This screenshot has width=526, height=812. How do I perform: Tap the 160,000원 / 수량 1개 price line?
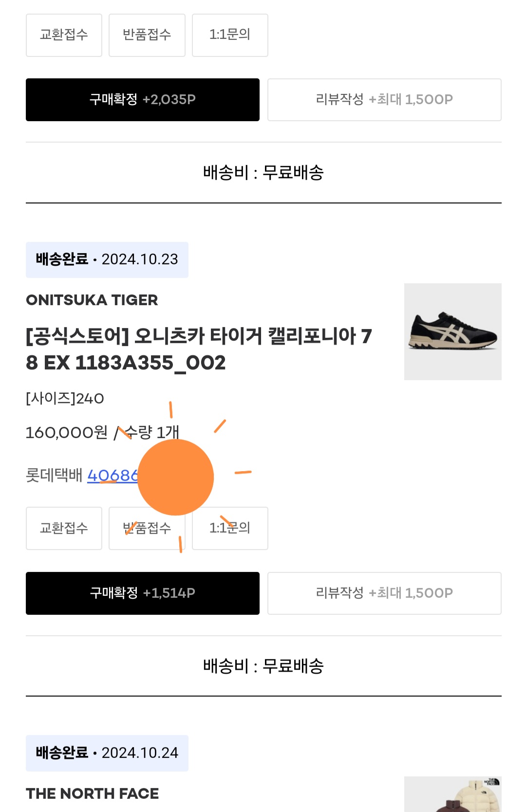(102, 432)
